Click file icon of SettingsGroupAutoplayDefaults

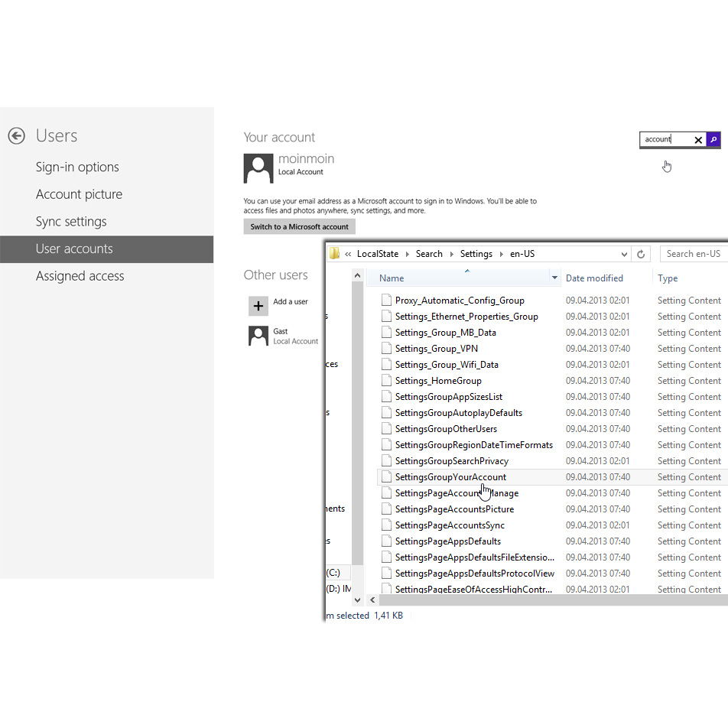(x=386, y=412)
